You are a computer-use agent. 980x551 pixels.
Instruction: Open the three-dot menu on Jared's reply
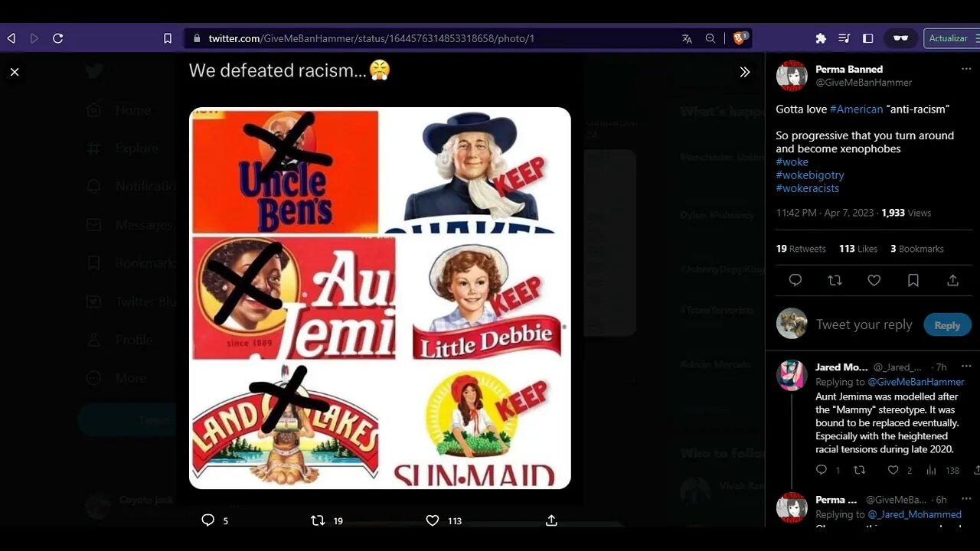tap(966, 367)
